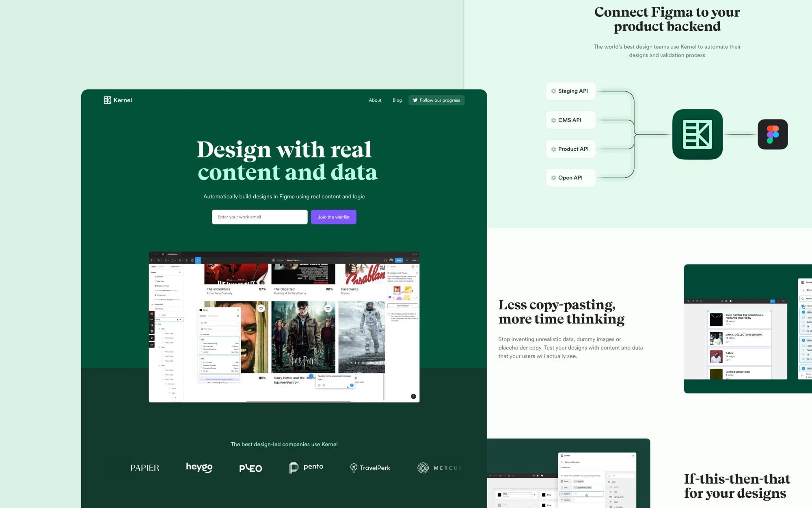Click the Staging API connection toggle
Screen dimensions: 812x508
(570, 91)
